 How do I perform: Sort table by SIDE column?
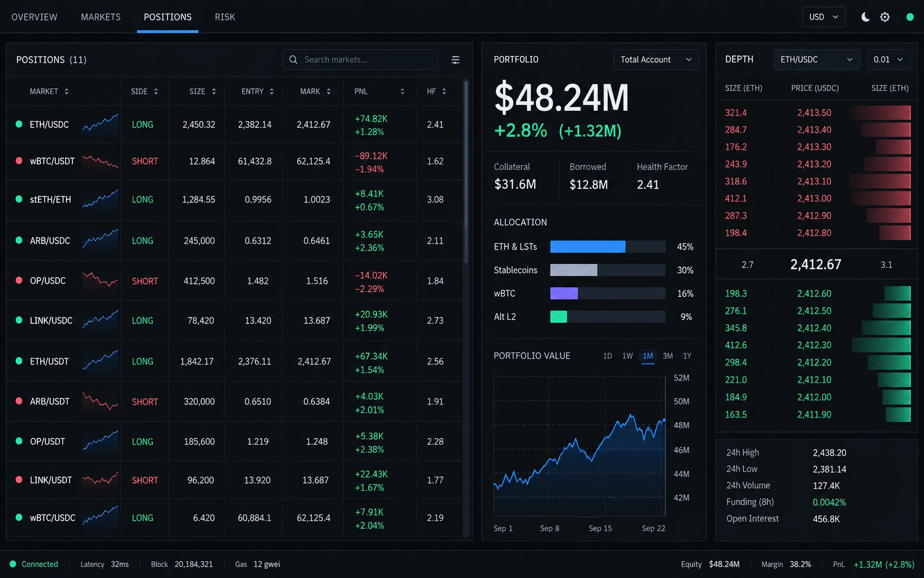[144, 91]
